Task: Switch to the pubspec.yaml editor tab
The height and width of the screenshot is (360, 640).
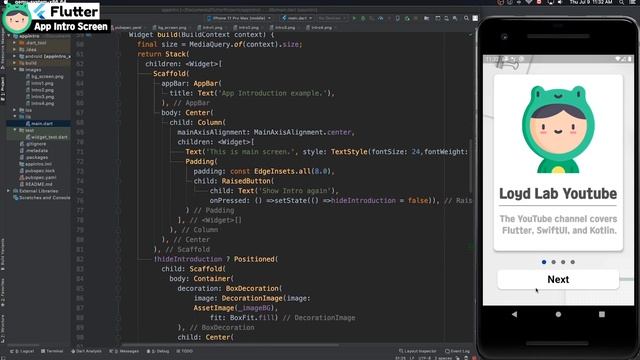Action: coord(128,28)
